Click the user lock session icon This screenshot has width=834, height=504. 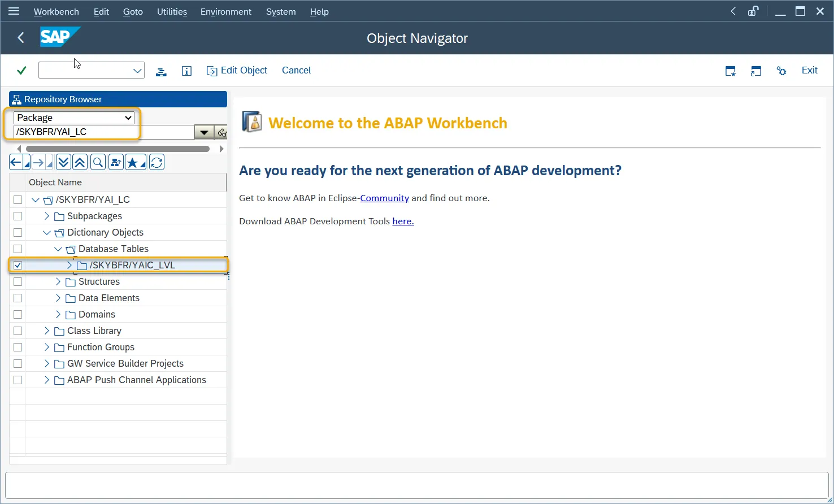coord(753,11)
